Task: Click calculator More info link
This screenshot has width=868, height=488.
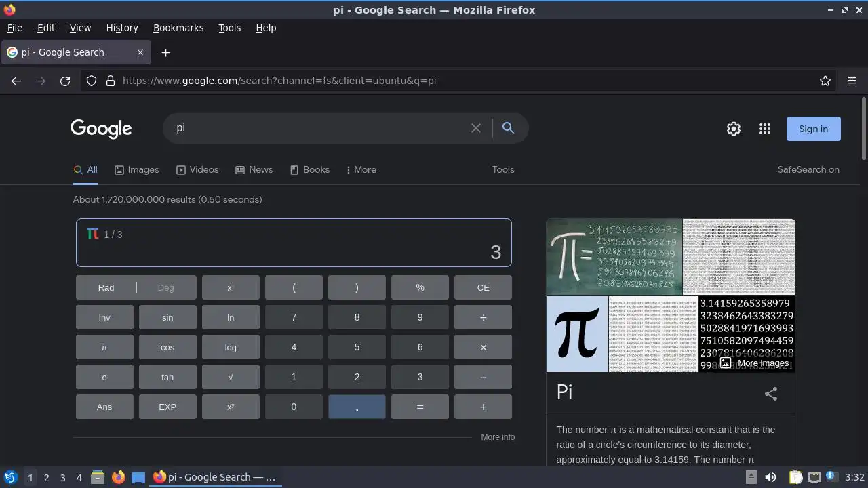Action: click(x=498, y=437)
